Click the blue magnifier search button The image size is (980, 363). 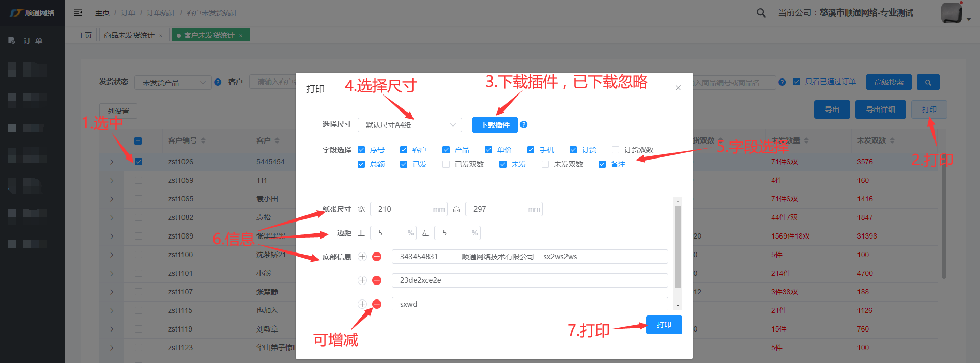pos(928,82)
